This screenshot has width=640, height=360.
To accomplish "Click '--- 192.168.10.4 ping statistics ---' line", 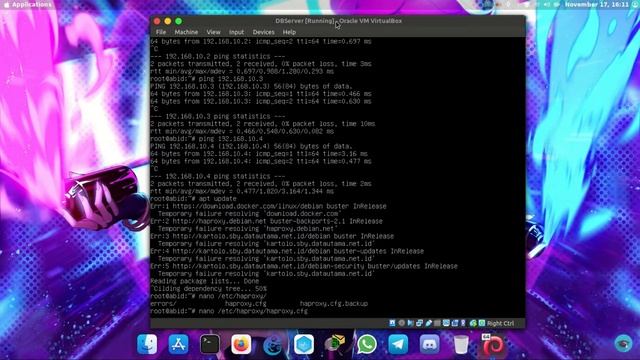I will (x=218, y=176).
